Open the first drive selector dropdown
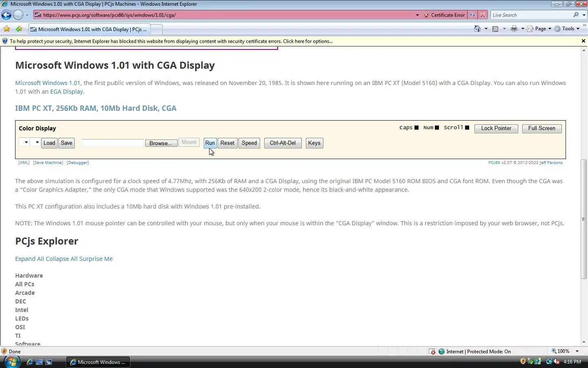The height and width of the screenshot is (368, 588). click(x=24, y=142)
